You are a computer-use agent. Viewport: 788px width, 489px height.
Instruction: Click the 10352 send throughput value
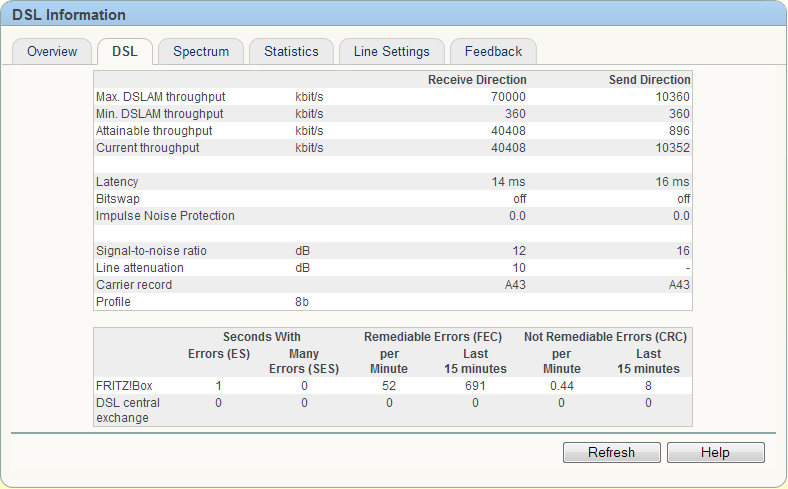671,148
